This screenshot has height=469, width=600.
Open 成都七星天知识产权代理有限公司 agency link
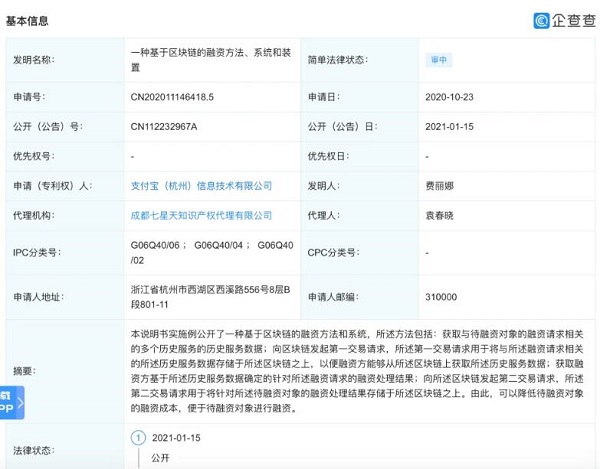pyautogui.click(x=201, y=215)
